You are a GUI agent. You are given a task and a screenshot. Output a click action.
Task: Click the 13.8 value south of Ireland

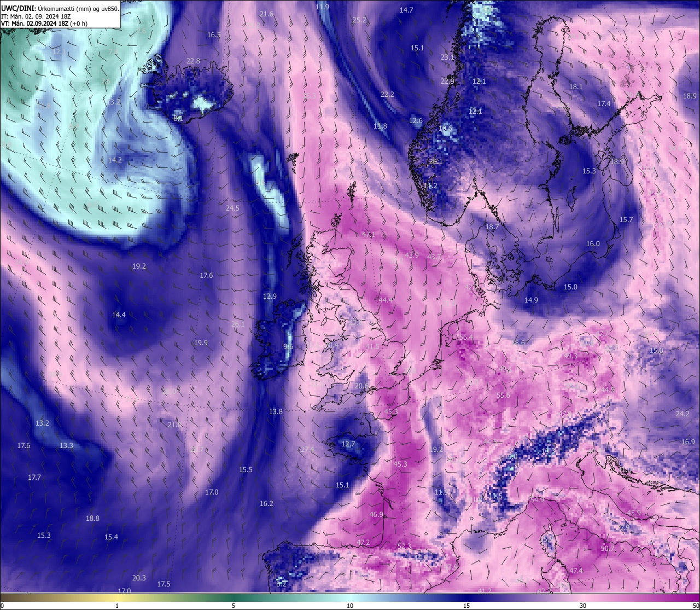276,411
